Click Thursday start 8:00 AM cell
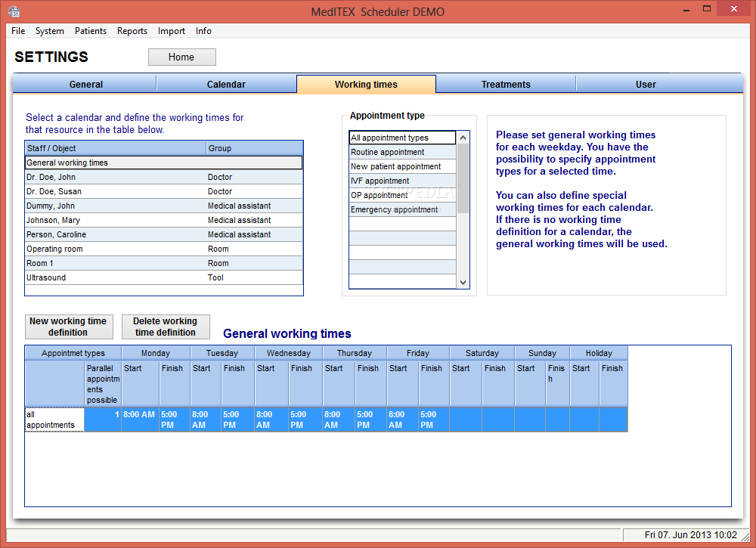Image resolution: width=756 pixels, height=548 pixels. 339,420
